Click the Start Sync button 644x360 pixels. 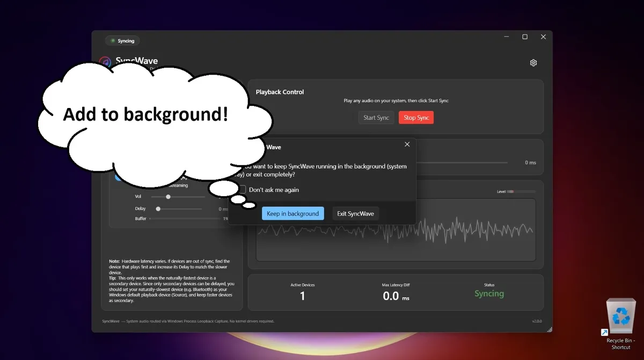click(x=376, y=118)
